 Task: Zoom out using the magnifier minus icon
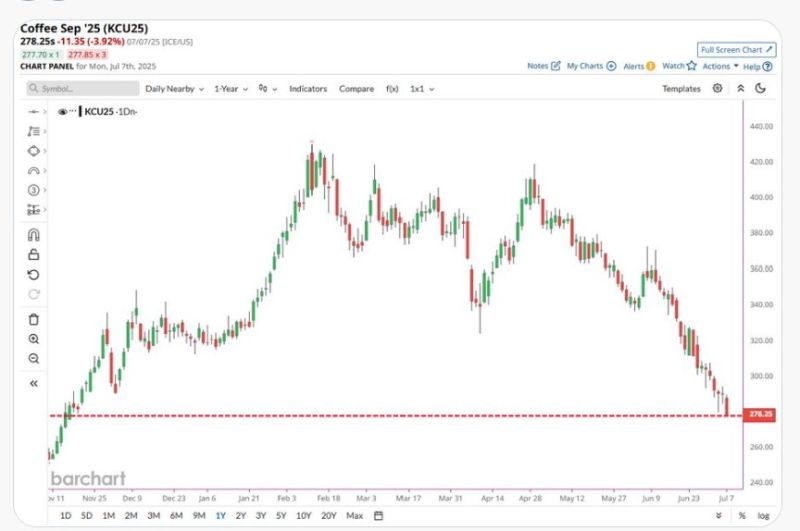point(33,358)
